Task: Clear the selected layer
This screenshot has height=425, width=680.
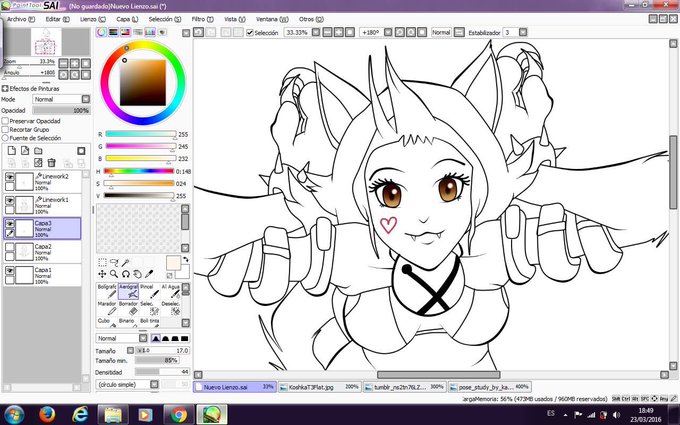Action: (38, 163)
